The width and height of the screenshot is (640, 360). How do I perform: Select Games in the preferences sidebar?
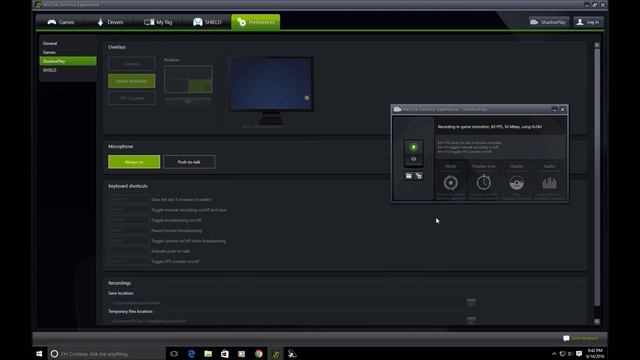pyautogui.click(x=68, y=52)
